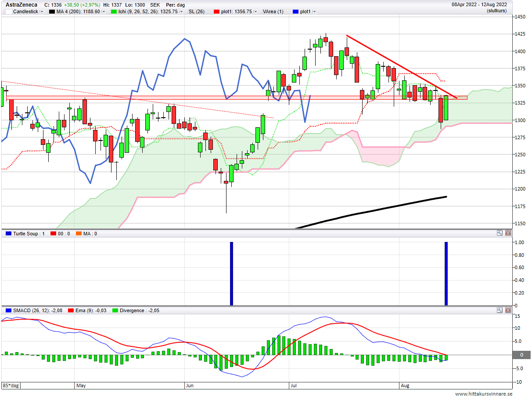Click the MA : 0 indicator label
Screen dimensions: 532x396
[x=90, y=234]
